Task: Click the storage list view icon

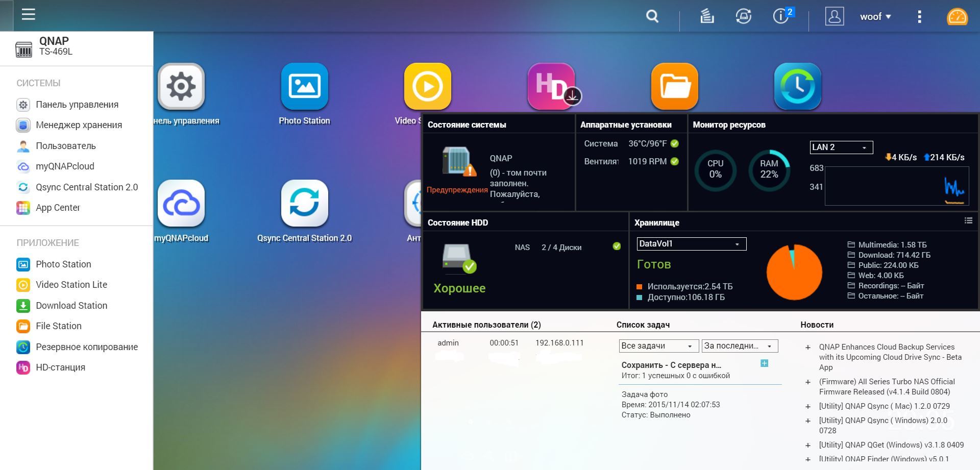Action: (x=968, y=220)
